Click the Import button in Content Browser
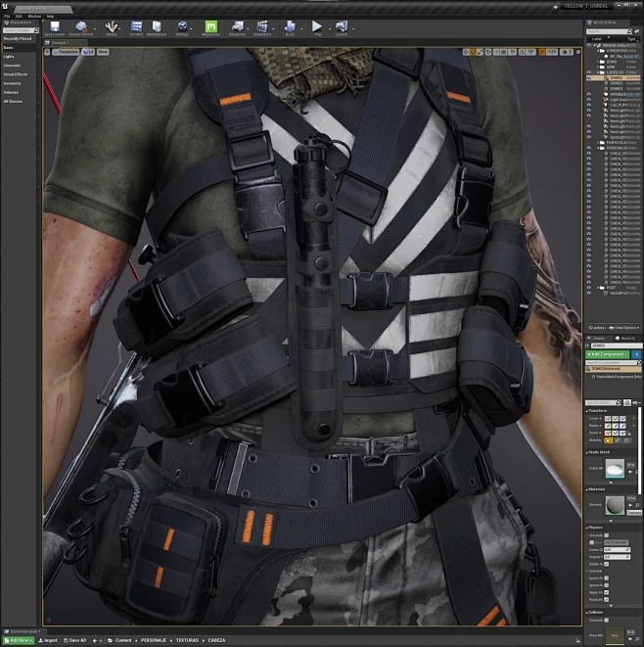 click(48, 640)
